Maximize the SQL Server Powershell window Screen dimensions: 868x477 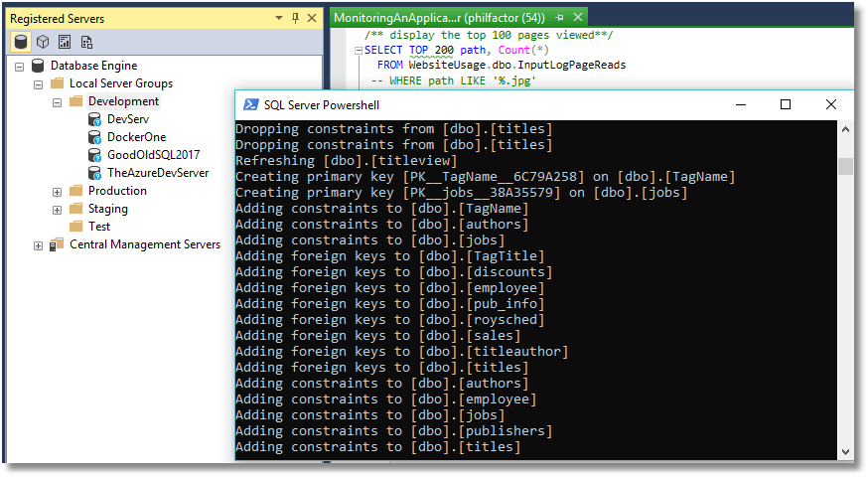(x=785, y=104)
